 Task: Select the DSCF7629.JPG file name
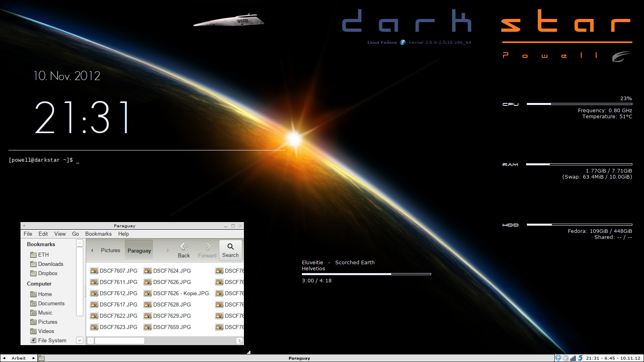(x=172, y=316)
